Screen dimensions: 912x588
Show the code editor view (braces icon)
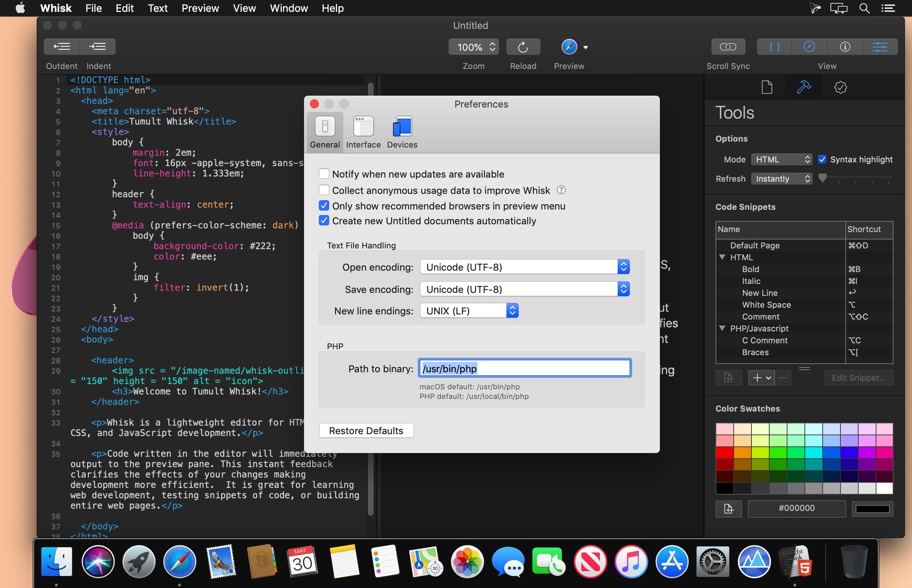tap(774, 47)
